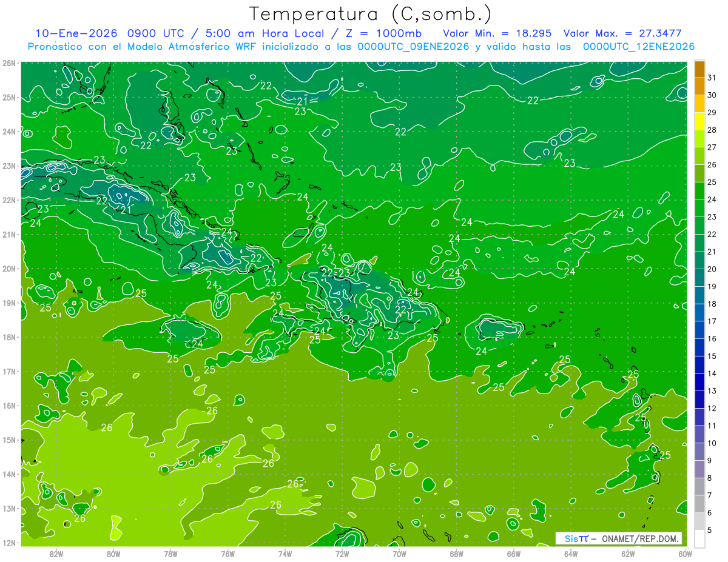Image resolution: width=728 pixels, height=562 pixels.
Task: Click the "0000UTC_09ENE2026" initialization timestamp
Action: point(413,46)
